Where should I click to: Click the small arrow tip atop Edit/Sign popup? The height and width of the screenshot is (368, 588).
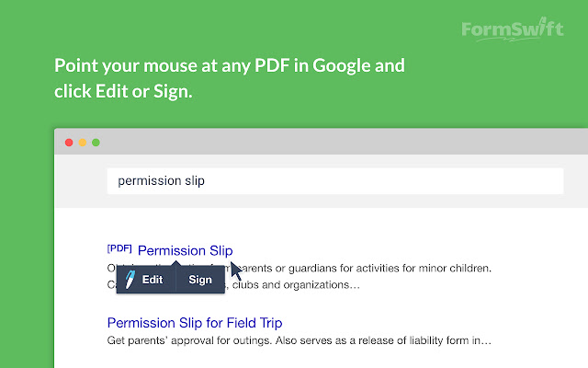[x=175, y=264]
